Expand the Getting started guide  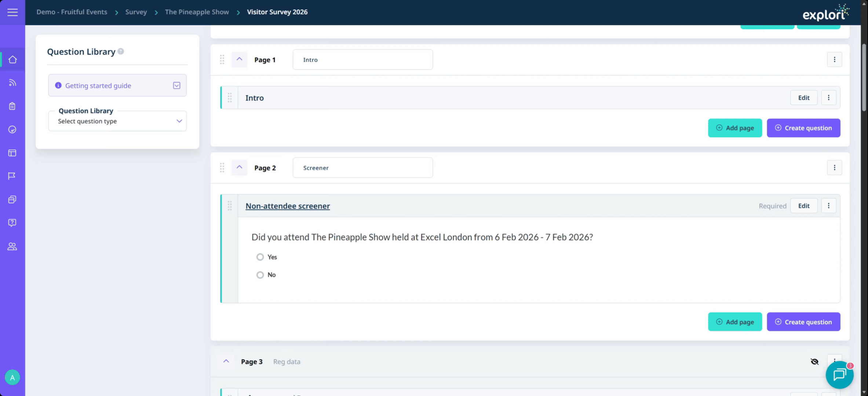(x=176, y=85)
